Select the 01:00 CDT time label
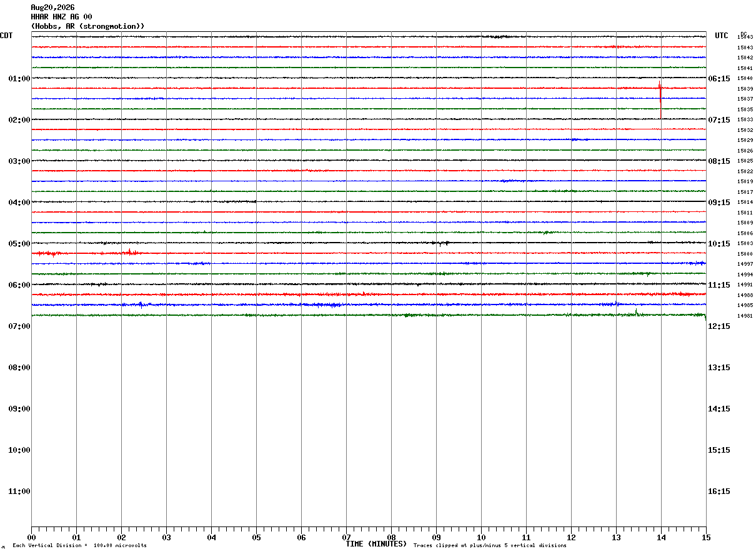This screenshot has width=756, height=554. point(19,79)
